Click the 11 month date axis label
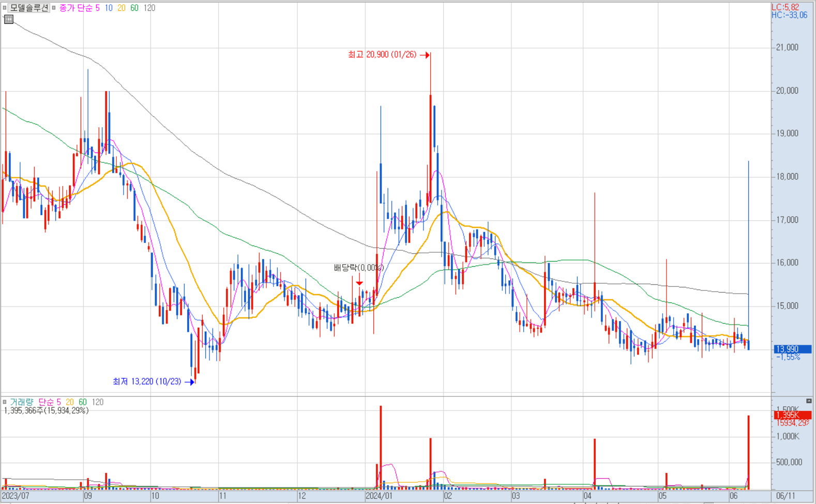 [x=223, y=496]
